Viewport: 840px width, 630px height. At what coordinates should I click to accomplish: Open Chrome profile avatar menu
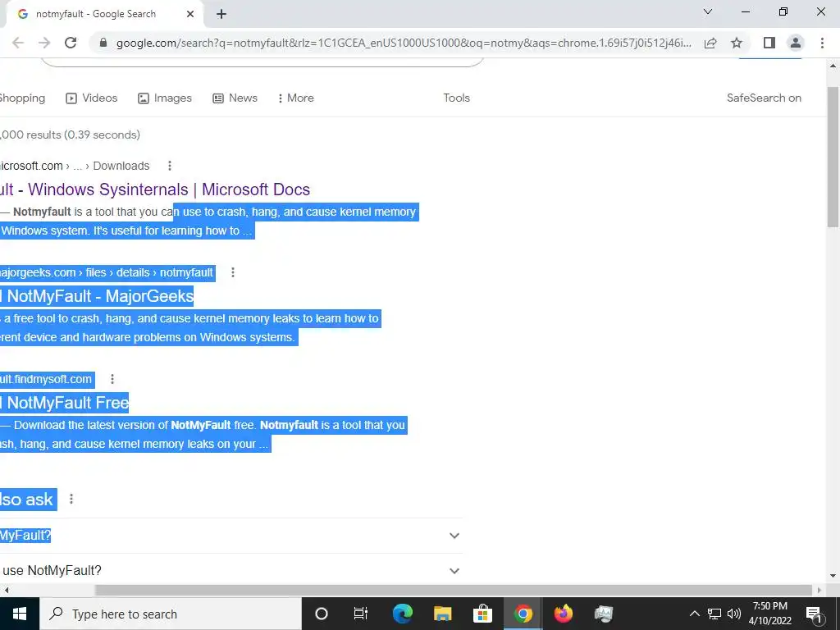click(x=796, y=43)
